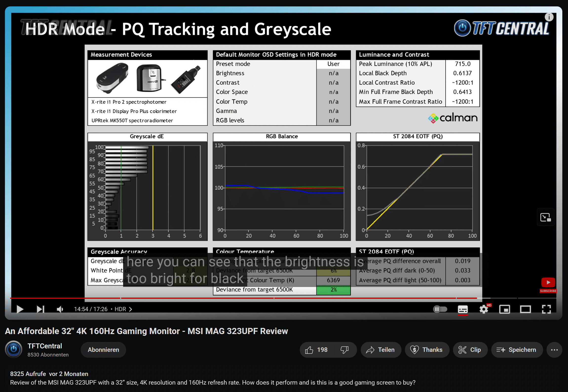Open TFTCentral channel avatar
Screen dimensions: 568x392
14,349
